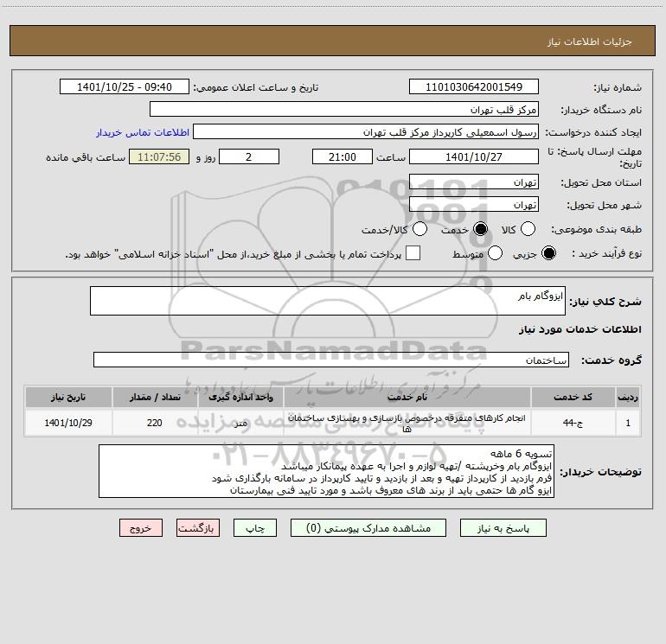Click the need number field 1101030642001549
Image resolution: width=666 pixels, height=644 pixels.
[474, 86]
